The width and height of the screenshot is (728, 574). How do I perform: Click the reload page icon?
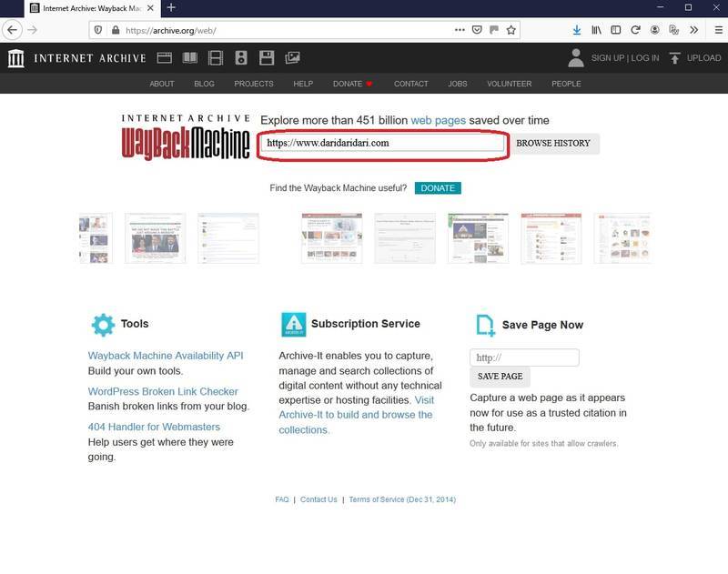[635, 30]
